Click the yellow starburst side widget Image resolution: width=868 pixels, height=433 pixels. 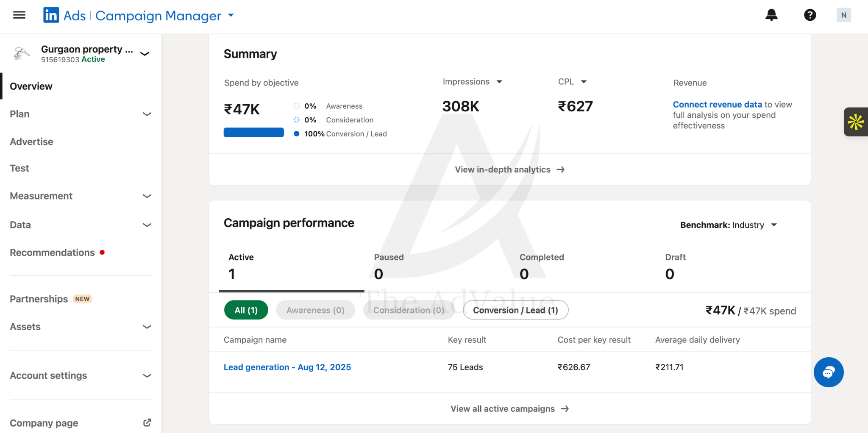(856, 122)
